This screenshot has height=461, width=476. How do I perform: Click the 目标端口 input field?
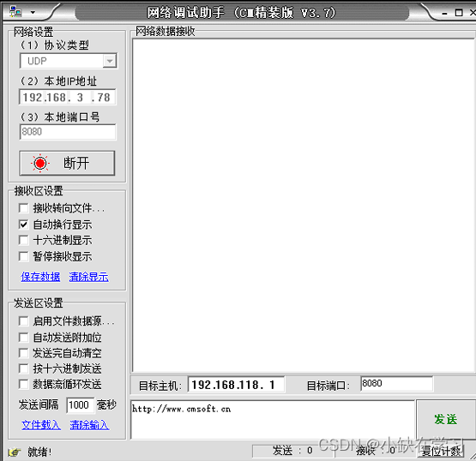[x=396, y=384]
